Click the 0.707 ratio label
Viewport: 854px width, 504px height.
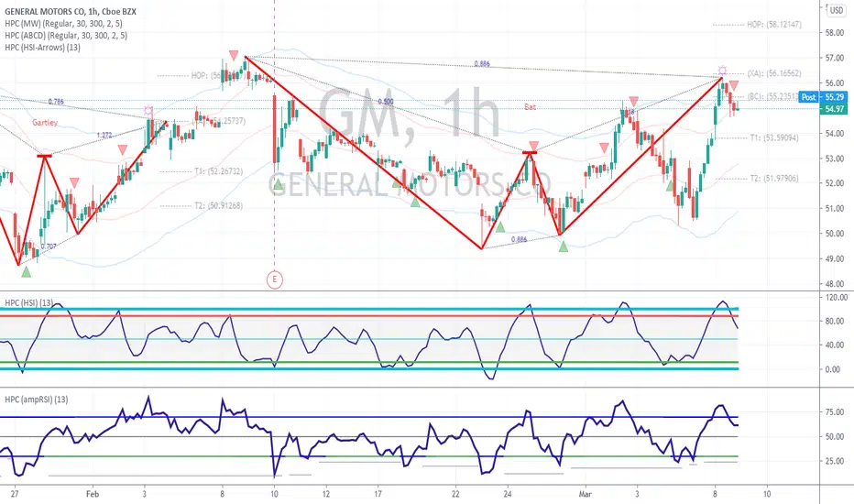point(49,247)
